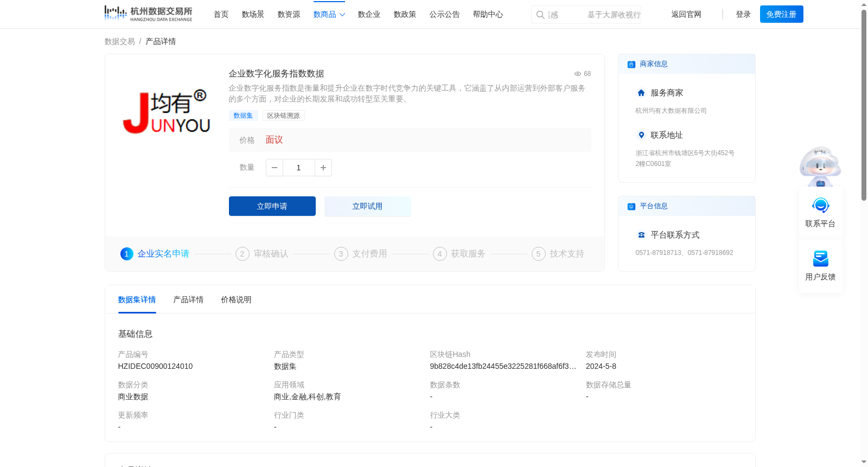Click the 平台信息 panel icon
The image size is (868, 467).
tap(631, 206)
